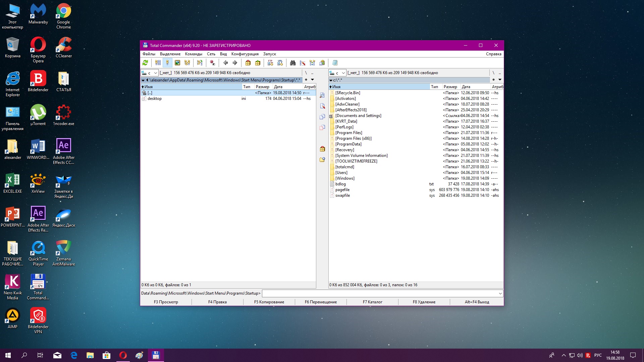Go back with the left arrow icon

pyautogui.click(x=225, y=63)
